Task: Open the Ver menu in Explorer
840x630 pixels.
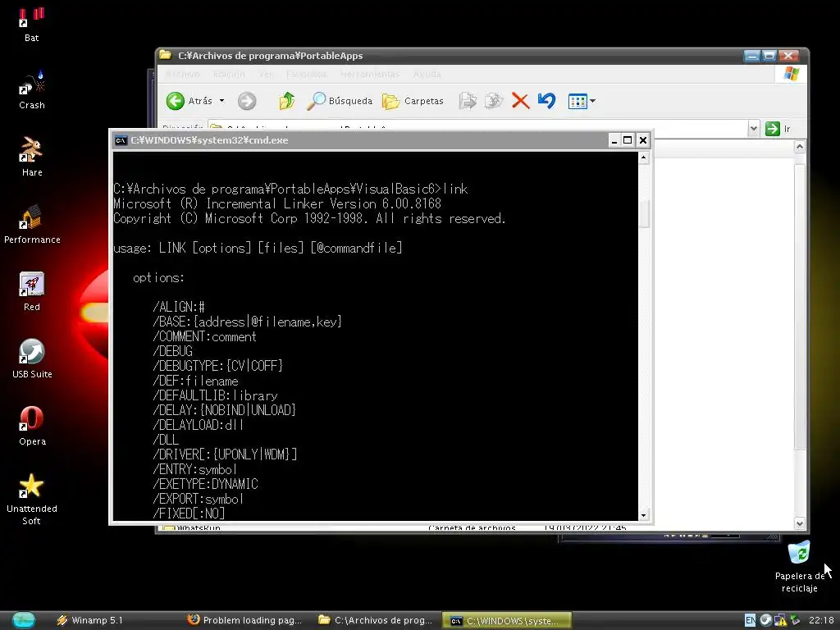Action: [266, 74]
